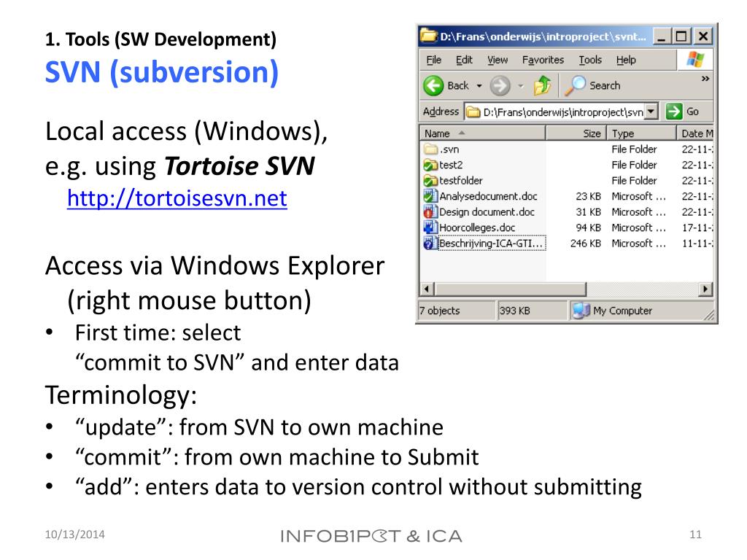Screen dimensions: 747x560
Task: Open the Tools menu
Action: pyautogui.click(x=590, y=60)
